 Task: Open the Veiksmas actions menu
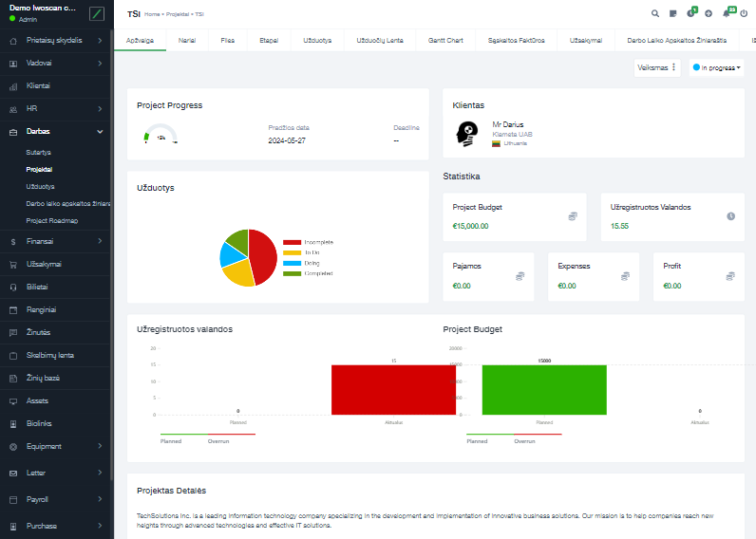point(657,67)
